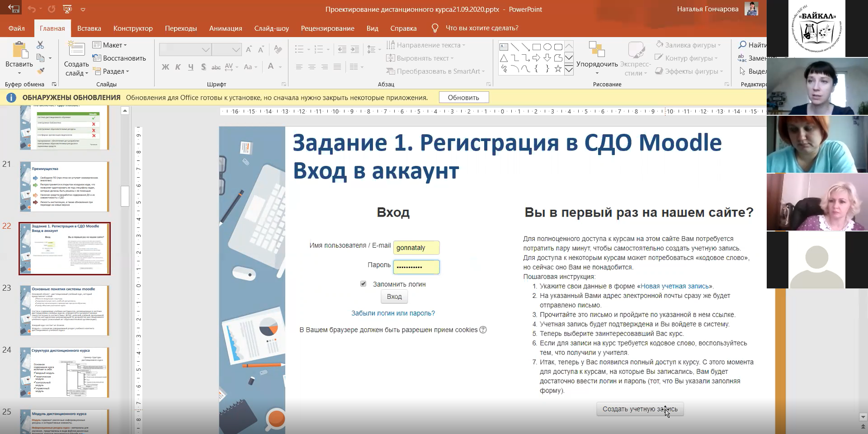The width and height of the screenshot is (868, 434).
Task: Open the Слайд-шоу ribbon tab
Action: pos(271,28)
